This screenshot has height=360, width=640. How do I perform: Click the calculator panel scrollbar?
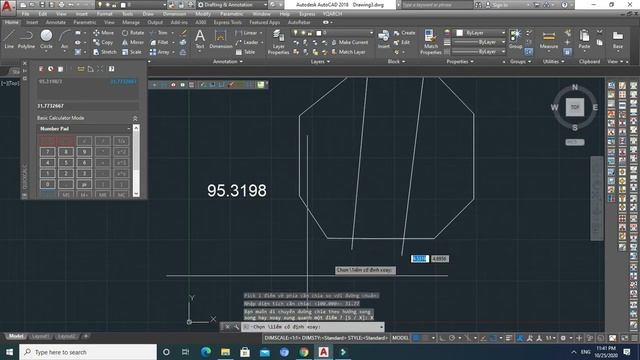pyautogui.click(x=136, y=161)
